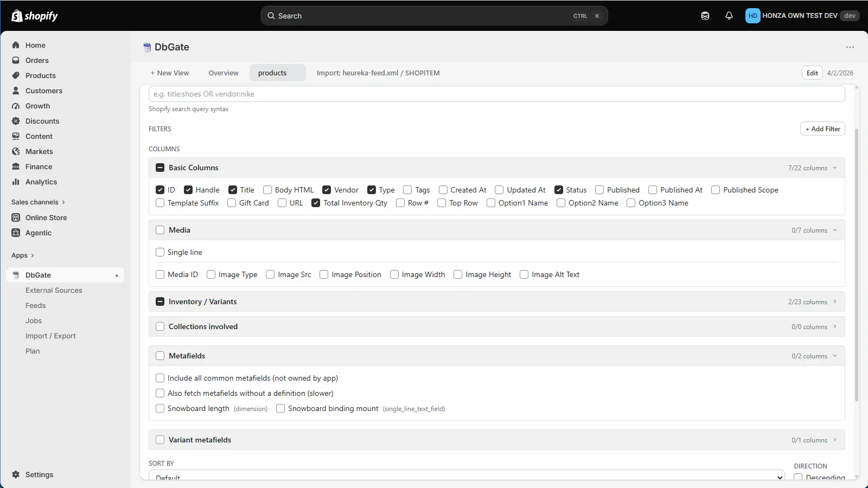Click the Customers person icon
Image resolution: width=868 pixels, height=488 pixels.
pos(16,91)
